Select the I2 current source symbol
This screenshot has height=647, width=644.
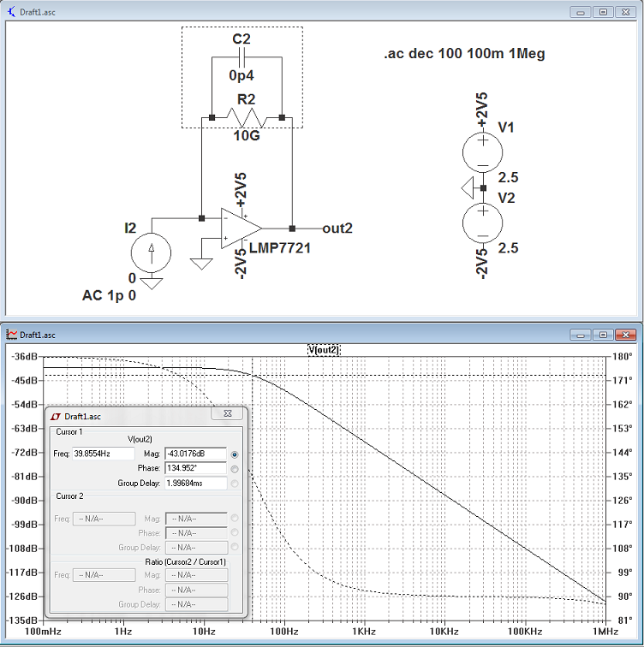pyautogui.click(x=151, y=252)
